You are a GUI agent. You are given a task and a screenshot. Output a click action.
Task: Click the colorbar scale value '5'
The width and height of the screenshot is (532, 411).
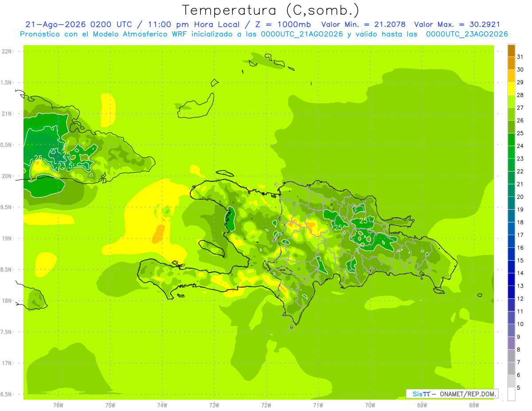pyautogui.click(x=518, y=388)
